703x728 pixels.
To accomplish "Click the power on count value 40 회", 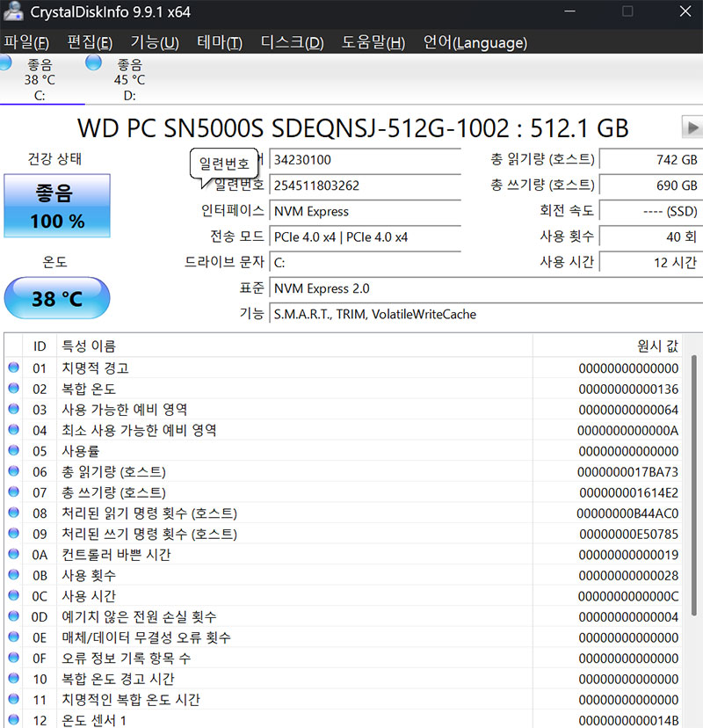I will coord(651,237).
